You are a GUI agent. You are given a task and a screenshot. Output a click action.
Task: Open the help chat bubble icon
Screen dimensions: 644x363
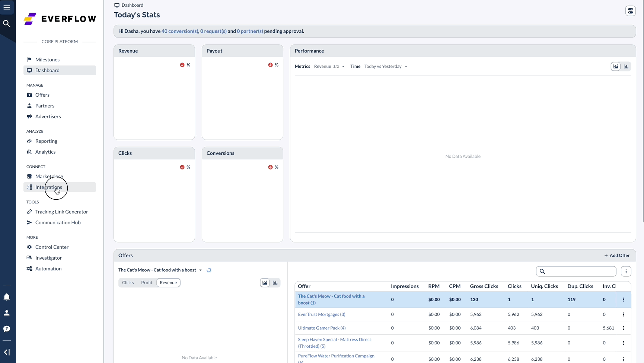[7, 329]
